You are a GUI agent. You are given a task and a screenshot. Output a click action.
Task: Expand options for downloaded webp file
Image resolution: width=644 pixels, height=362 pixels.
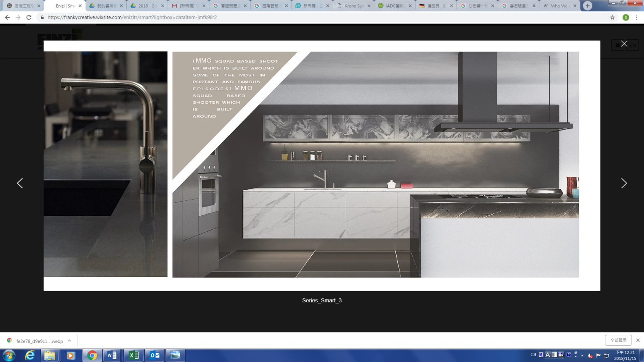[69, 341]
